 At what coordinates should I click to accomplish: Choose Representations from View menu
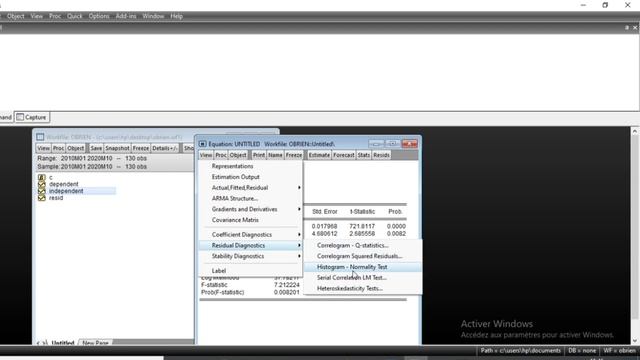point(251,166)
